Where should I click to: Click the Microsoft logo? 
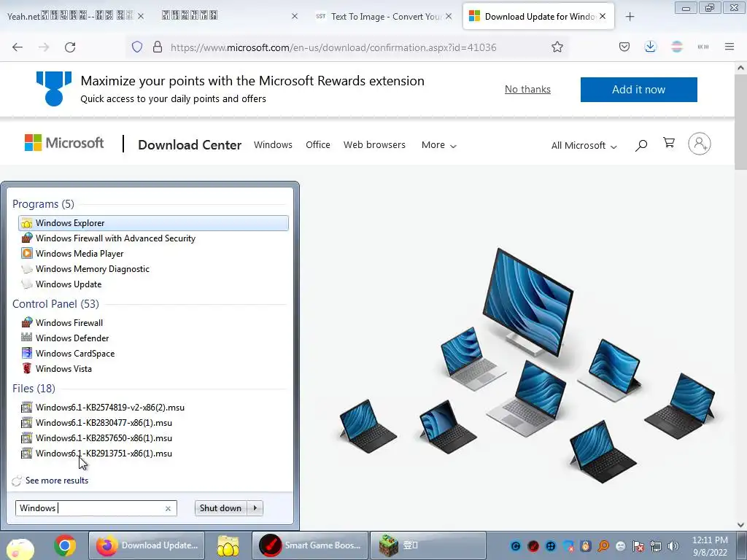click(64, 143)
